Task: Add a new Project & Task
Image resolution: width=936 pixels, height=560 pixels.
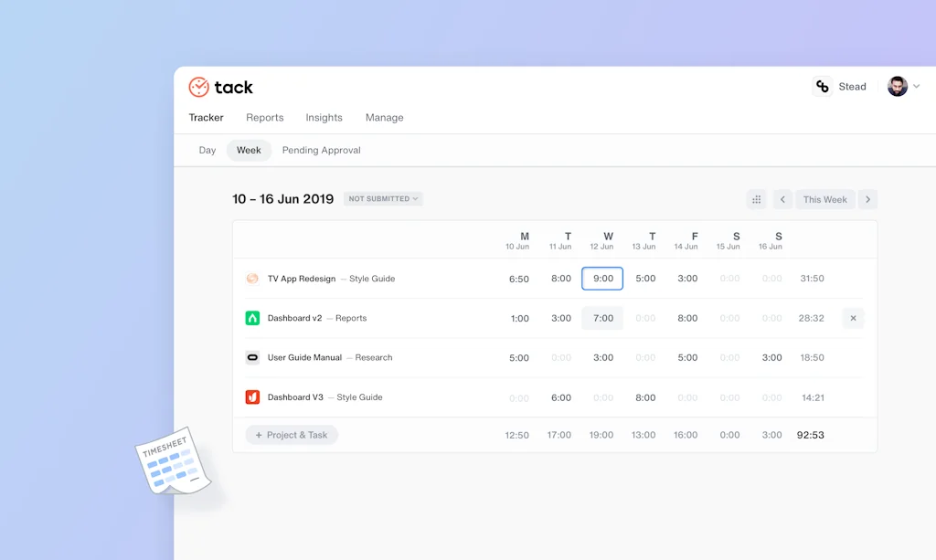Action: [292, 435]
